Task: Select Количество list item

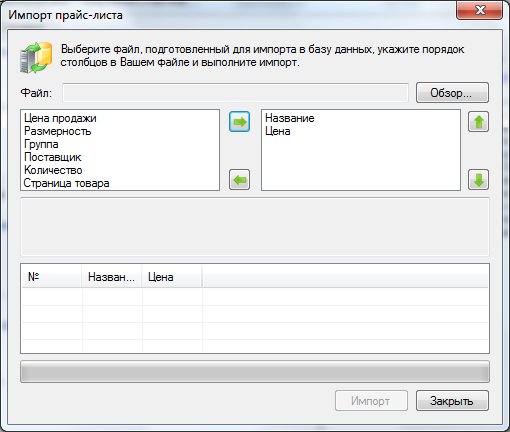Action: (53, 170)
